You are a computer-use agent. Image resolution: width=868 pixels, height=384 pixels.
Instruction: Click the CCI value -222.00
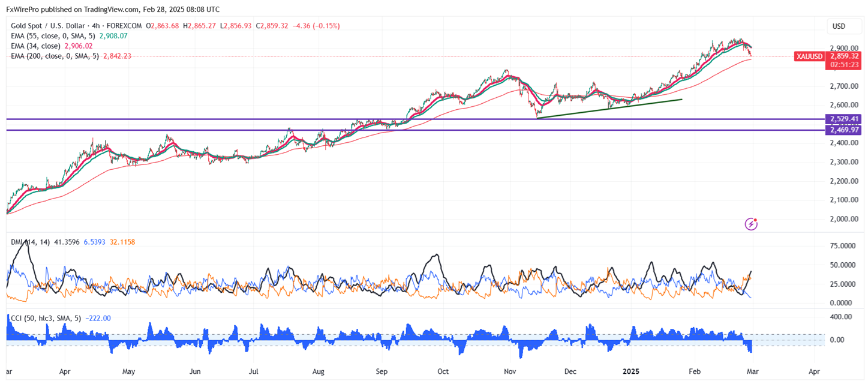(98, 318)
